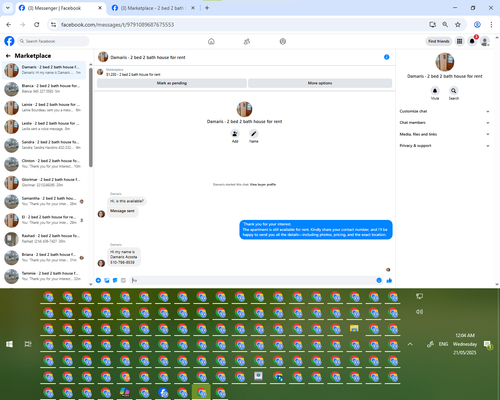Open the Groups icon in top navigation

283,41
